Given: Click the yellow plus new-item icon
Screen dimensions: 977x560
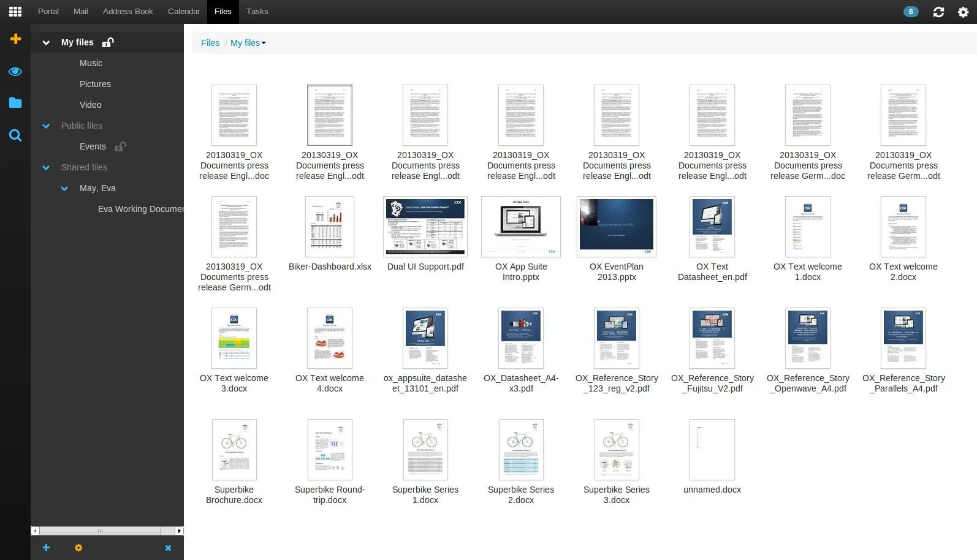Looking at the screenshot, I should [x=15, y=39].
